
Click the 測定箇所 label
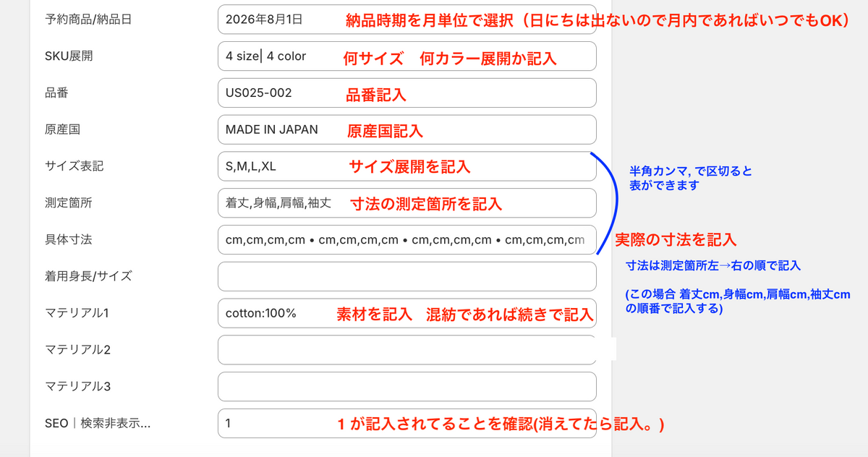click(68, 203)
